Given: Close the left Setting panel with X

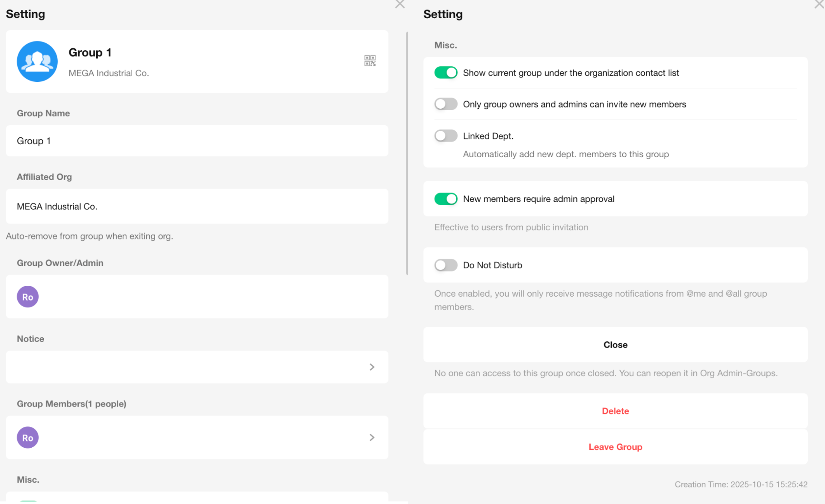Looking at the screenshot, I should pyautogui.click(x=400, y=4).
